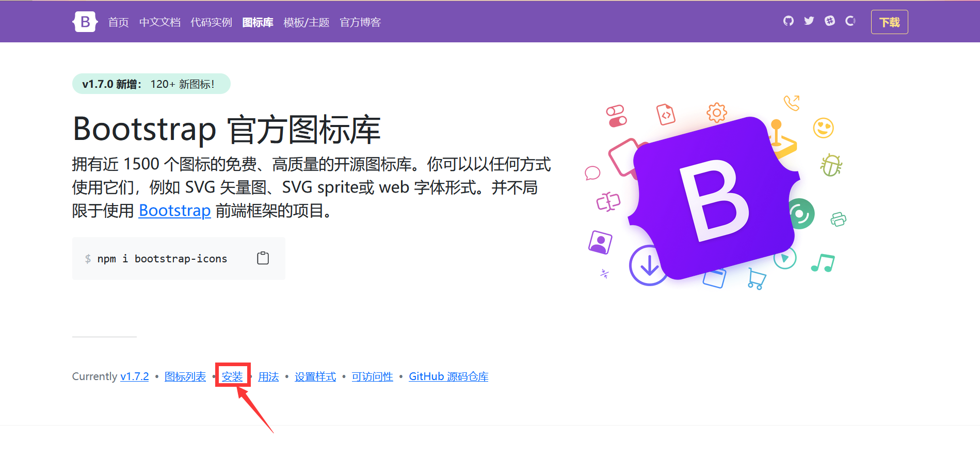Jump to the 用法 section link
This screenshot has width=980, height=456.
[268, 376]
